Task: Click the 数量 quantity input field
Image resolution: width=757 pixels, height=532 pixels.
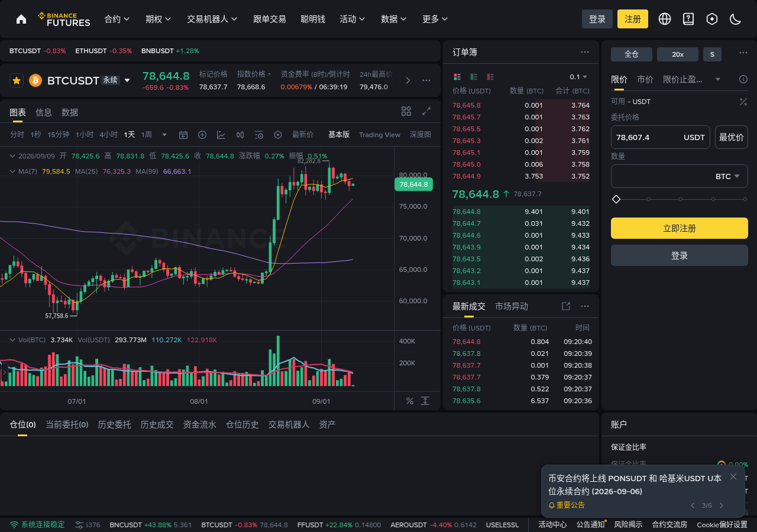Action: pos(680,176)
